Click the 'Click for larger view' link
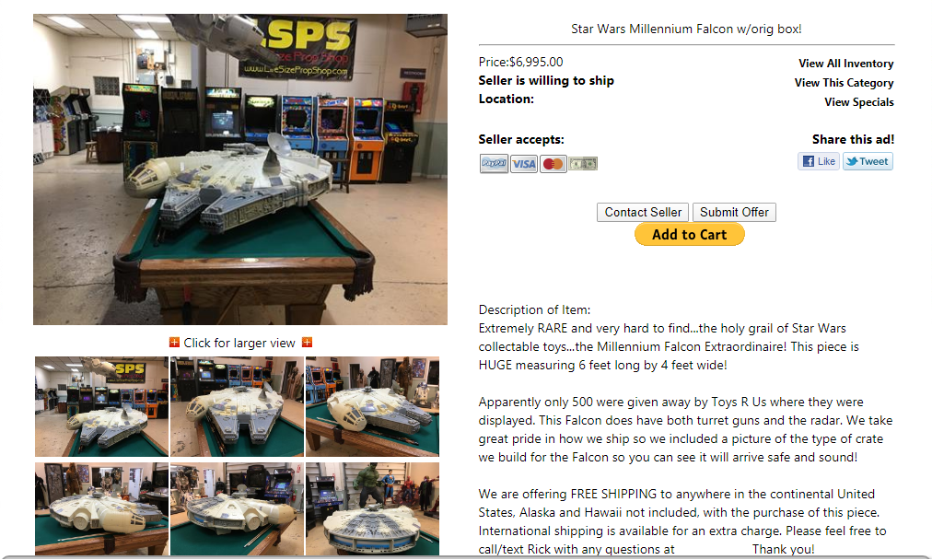This screenshot has height=560, width=932. (239, 343)
